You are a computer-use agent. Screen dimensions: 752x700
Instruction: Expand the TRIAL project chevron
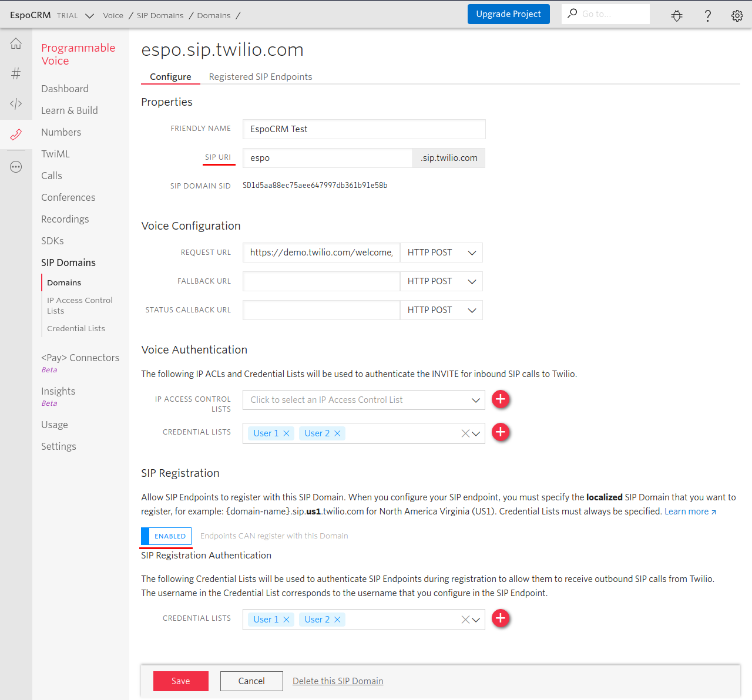[x=89, y=16]
